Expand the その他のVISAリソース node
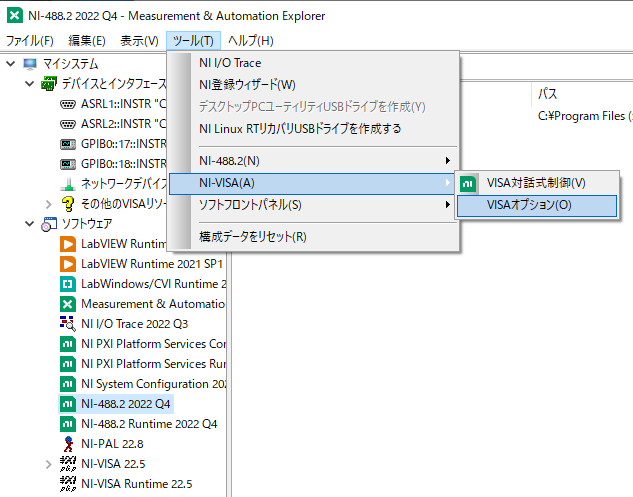 48,204
